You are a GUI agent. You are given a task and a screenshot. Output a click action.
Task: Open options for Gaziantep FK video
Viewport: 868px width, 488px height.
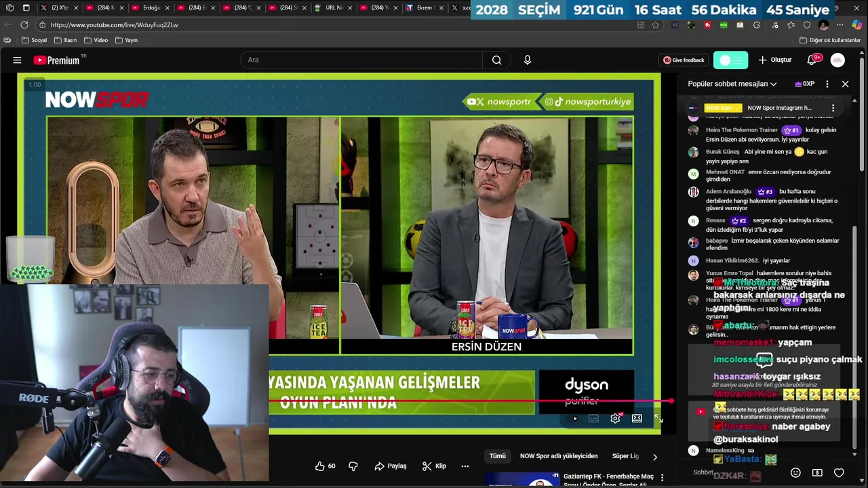click(x=662, y=478)
